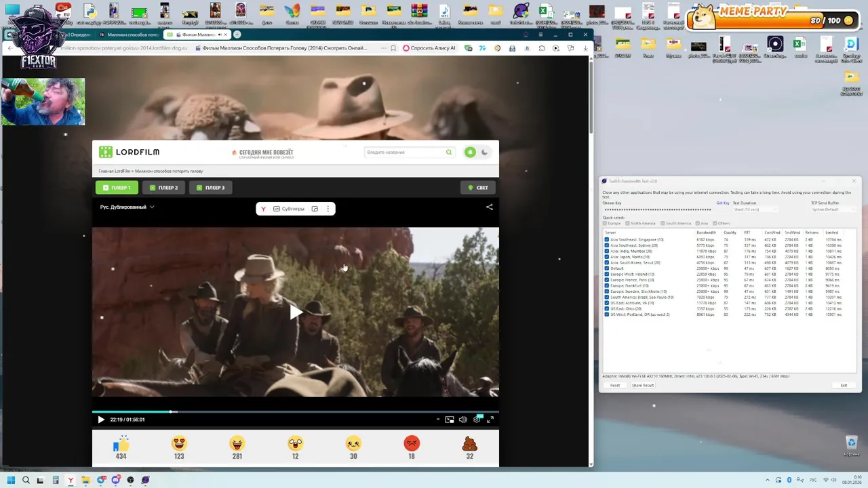Screen dimensions: 868x488
Task: Mute the video with the speaker icon
Action: pos(462,420)
